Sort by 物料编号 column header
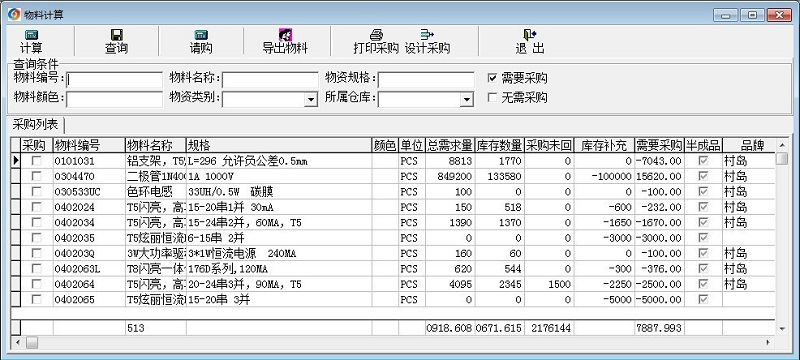This screenshot has width=800, height=360. click(89, 145)
